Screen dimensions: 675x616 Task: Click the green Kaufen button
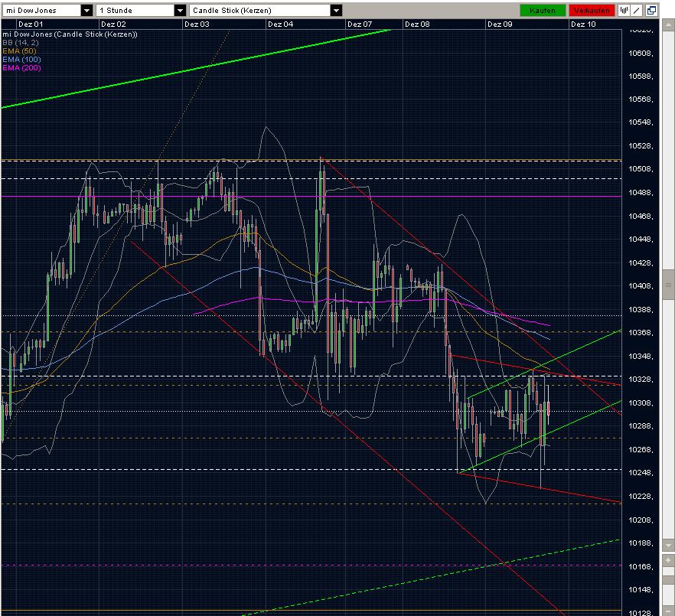click(x=542, y=10)
